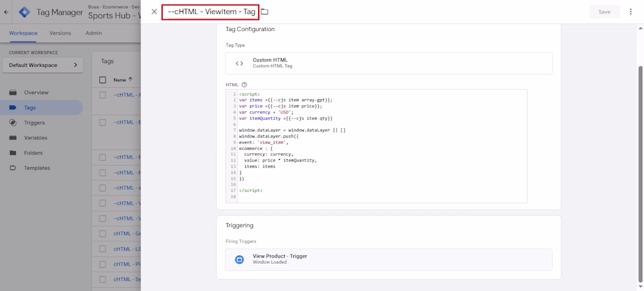Click the scrollbar up arrow

click(x=640, y=28)
